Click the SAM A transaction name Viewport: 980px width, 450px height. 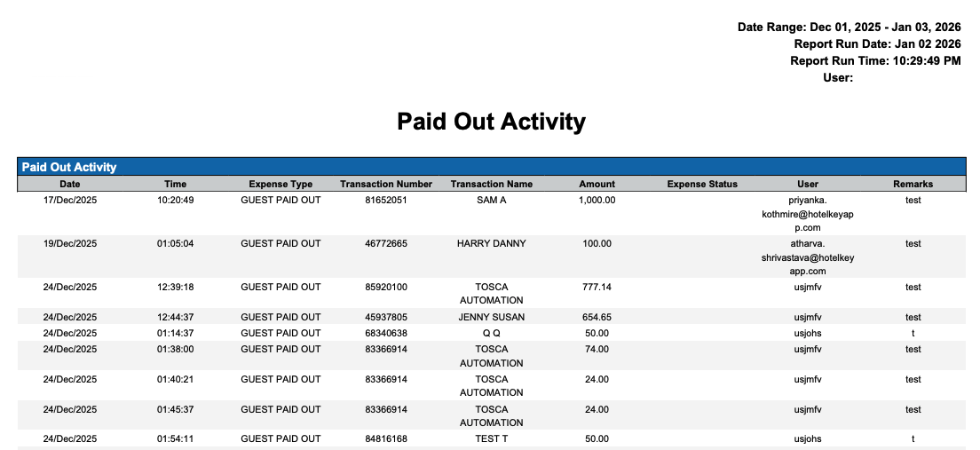(491, 200)
